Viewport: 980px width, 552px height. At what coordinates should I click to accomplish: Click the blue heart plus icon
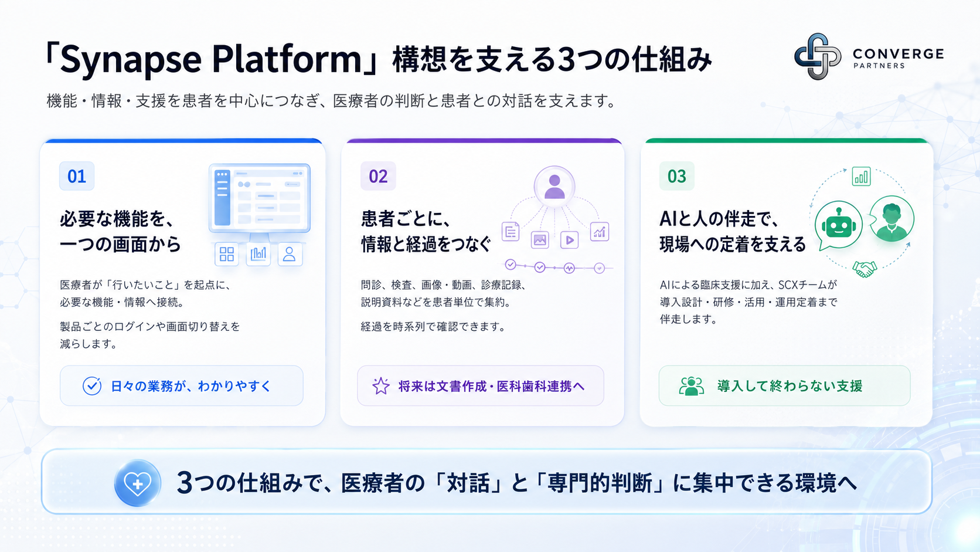point(138,483)
